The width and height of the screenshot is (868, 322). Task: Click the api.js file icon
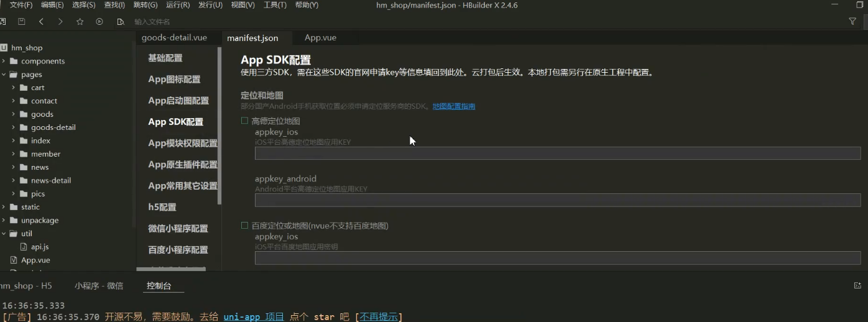point(24,247)
